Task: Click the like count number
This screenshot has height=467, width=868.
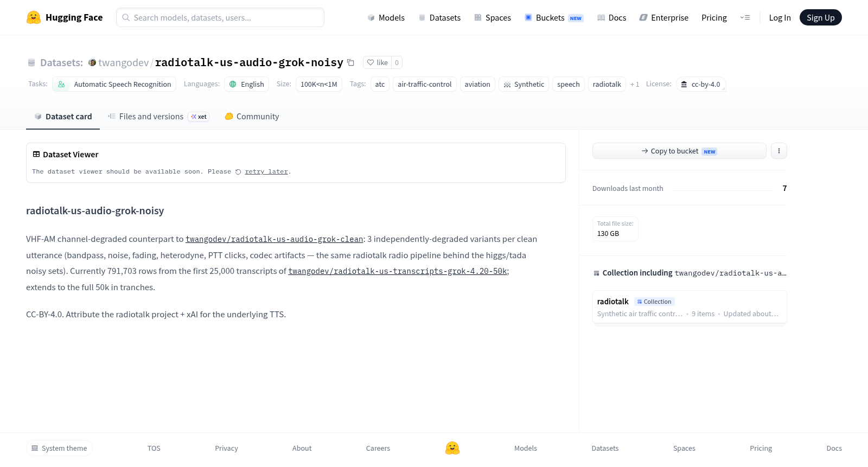Action: (x=397, y=62)
